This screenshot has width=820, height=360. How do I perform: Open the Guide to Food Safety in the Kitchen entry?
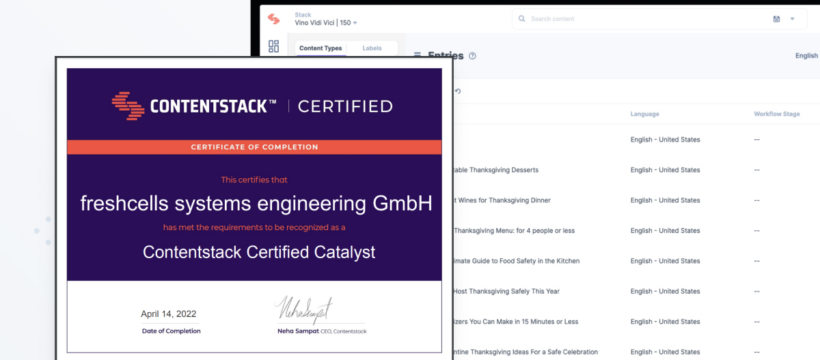tap(517, 261)
